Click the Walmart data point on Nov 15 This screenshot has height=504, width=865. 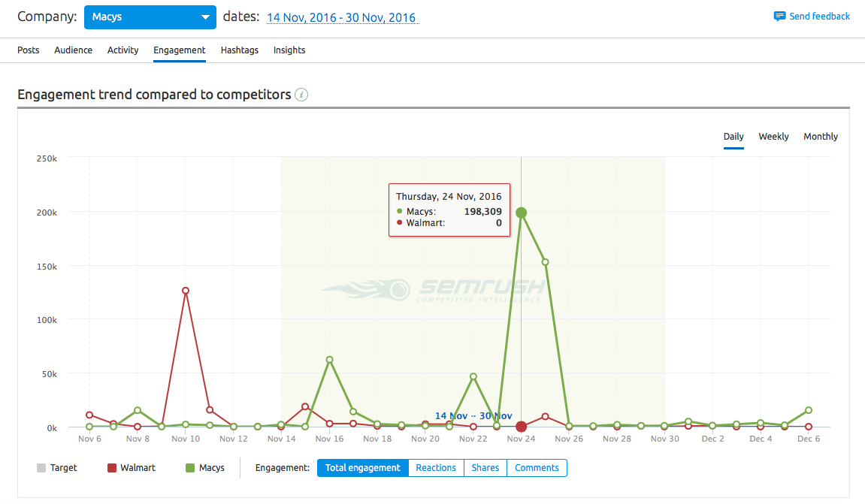click(305, 406)
